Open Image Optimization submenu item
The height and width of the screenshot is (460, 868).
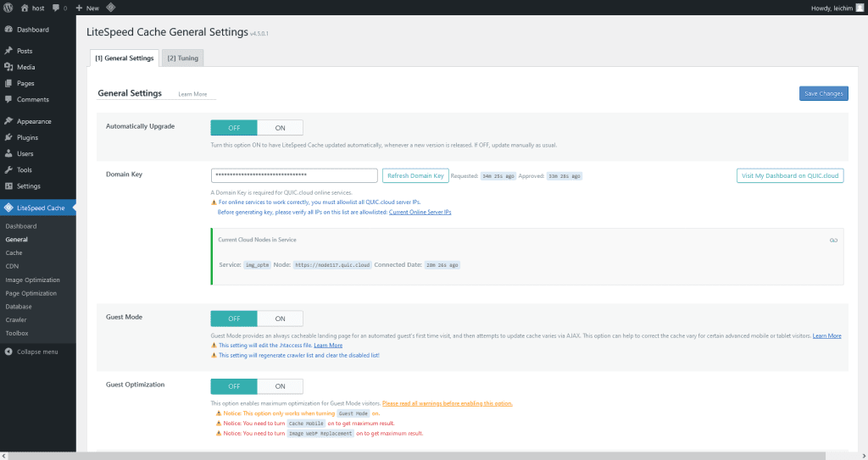point(33,280)
